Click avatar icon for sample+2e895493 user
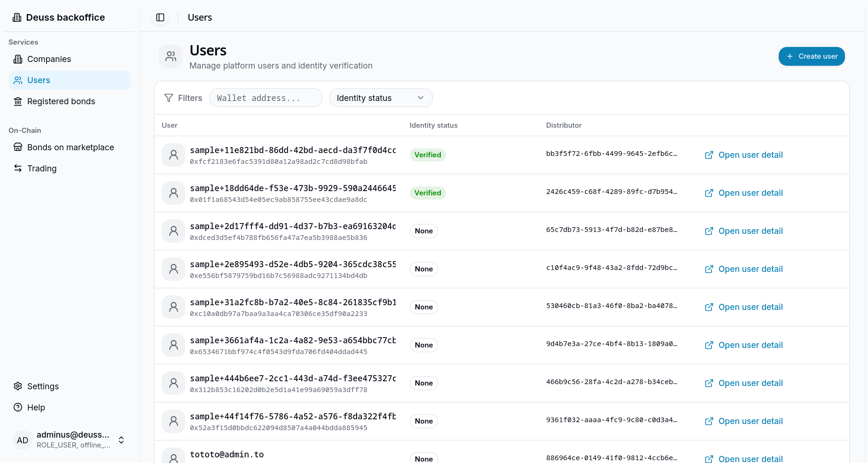 coord(173,269)
